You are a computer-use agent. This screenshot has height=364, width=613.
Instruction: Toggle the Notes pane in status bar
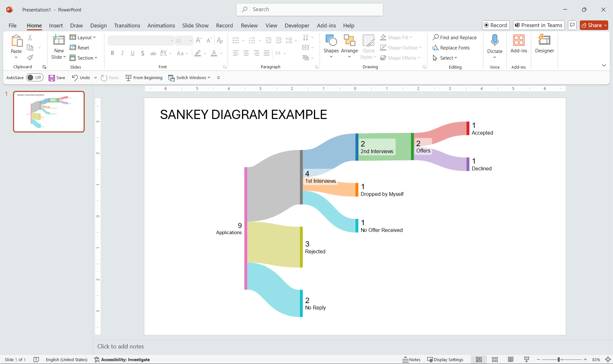[411, 360]
